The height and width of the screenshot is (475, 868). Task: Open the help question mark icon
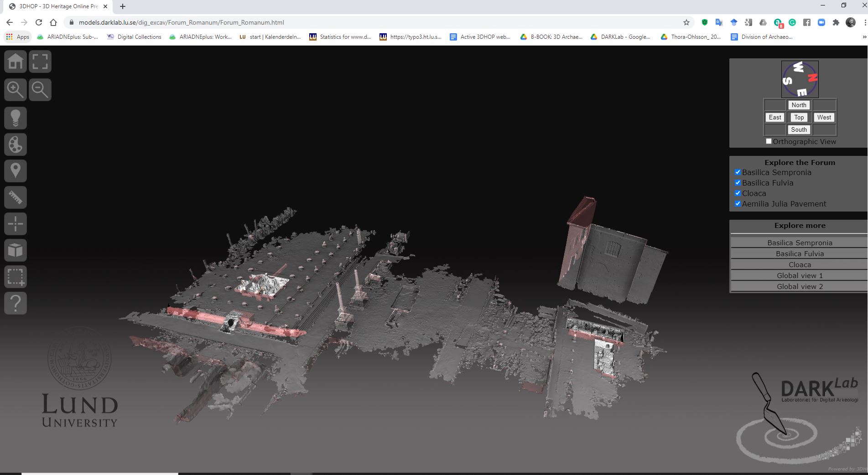(x=16, y=303)
